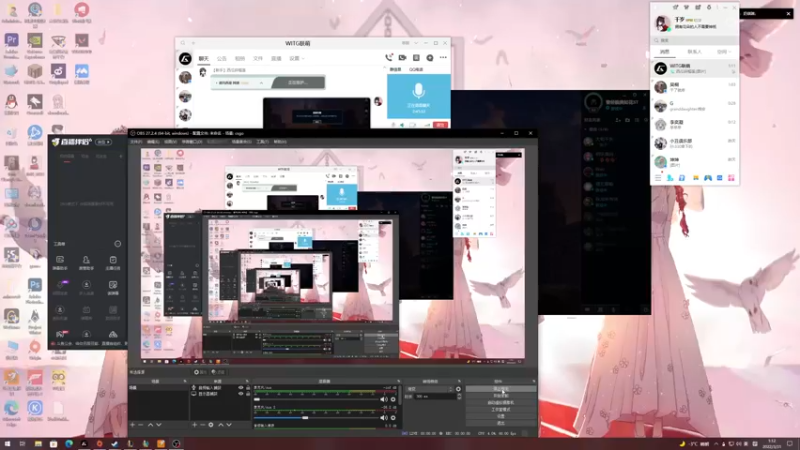The image size is (800, 450).
Task: Toggle microphone icon in WITG voice panel
Action: pyautogui.click(x=393, y=124)
